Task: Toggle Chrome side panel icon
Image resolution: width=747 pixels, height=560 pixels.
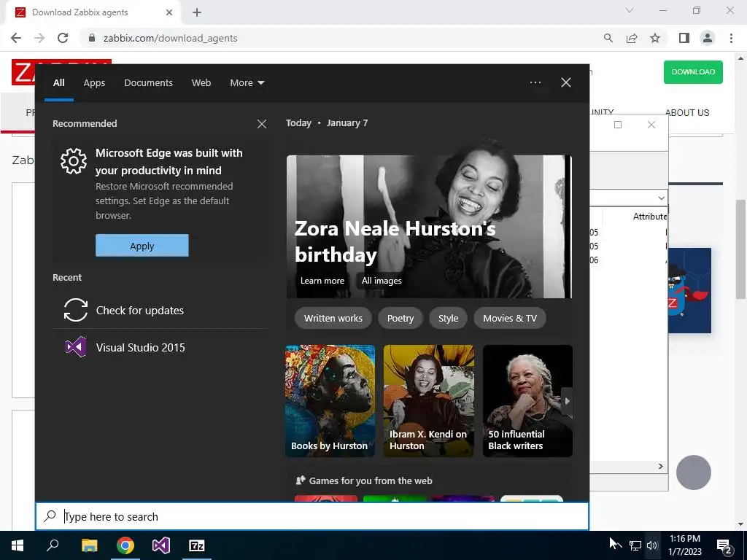Action: coord(684,38)
